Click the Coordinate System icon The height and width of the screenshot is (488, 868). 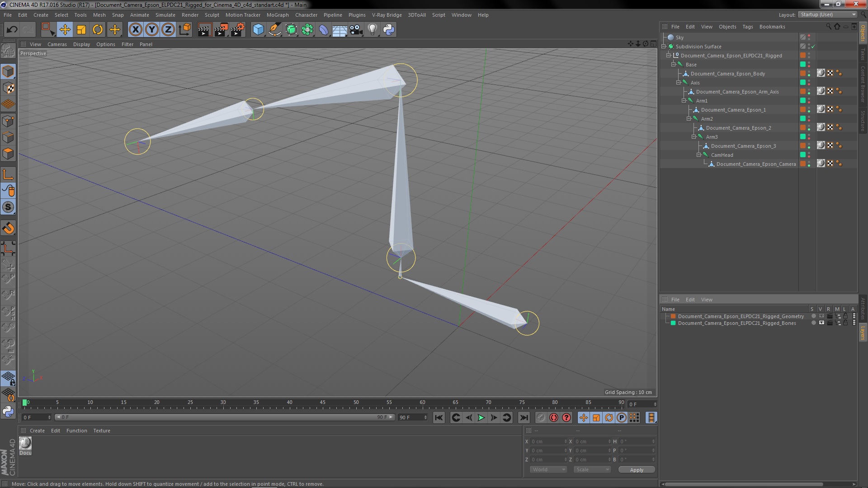point(185,30)
